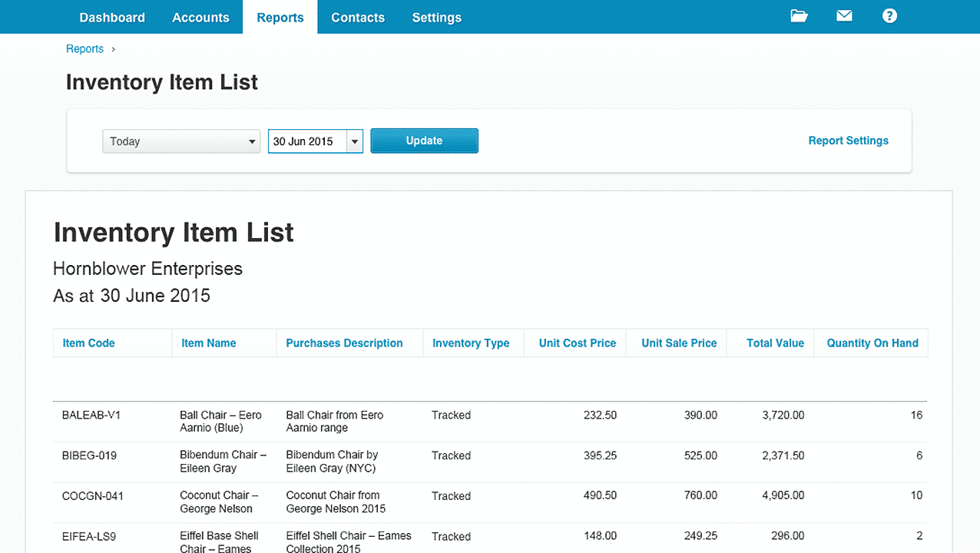Viewport: 980px width, 553px height.
Task: Sort by Item Name column header
Action: (x=208, y=343)
